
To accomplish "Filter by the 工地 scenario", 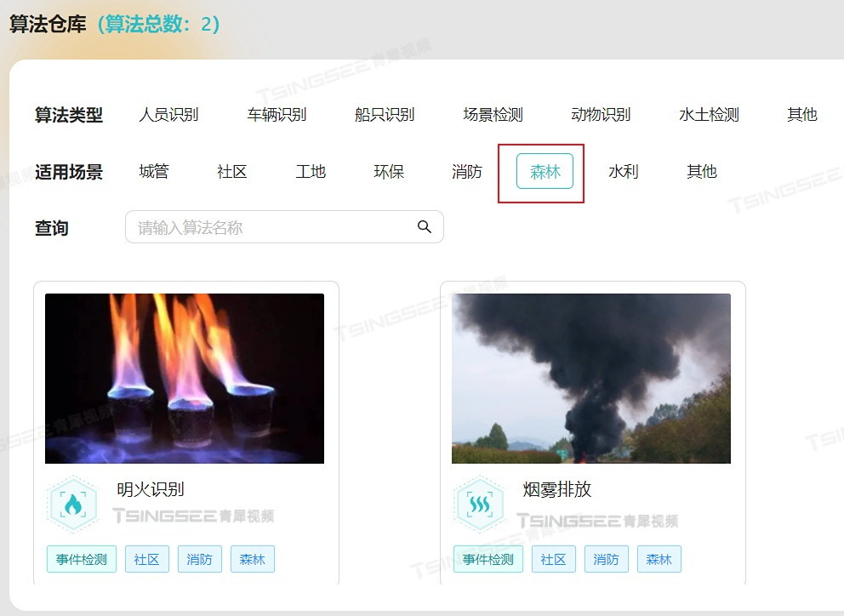I will pyautogui.click(x=311, y=172).
